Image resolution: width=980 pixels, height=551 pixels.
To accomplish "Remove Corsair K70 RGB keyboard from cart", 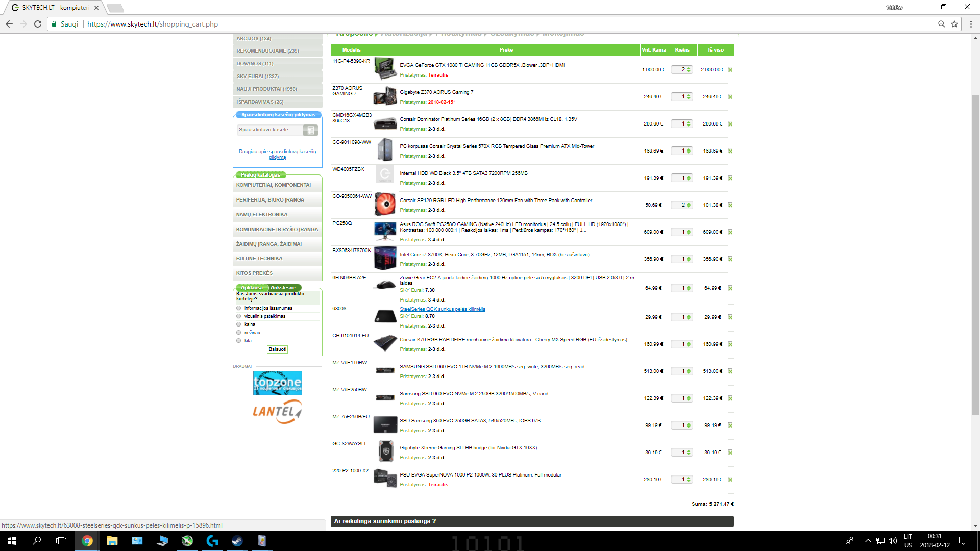I will point(730,344).
